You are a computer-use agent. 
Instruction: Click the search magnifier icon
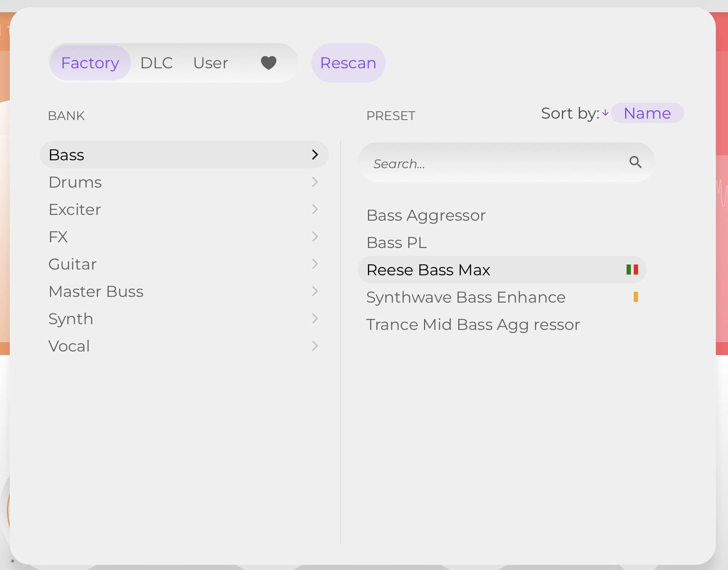pyautogui.click(x=635, y=162)
